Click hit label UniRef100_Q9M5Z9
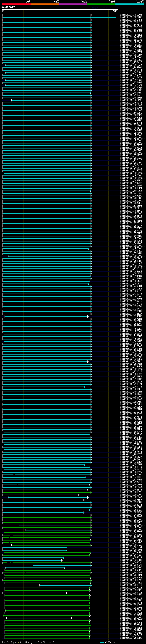Image resolution: width=146 pixels, height=644 pixels. [131, 53]
